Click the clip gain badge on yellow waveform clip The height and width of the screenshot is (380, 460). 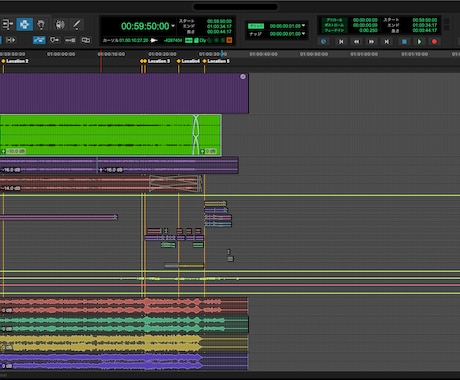tap(7, 348)
